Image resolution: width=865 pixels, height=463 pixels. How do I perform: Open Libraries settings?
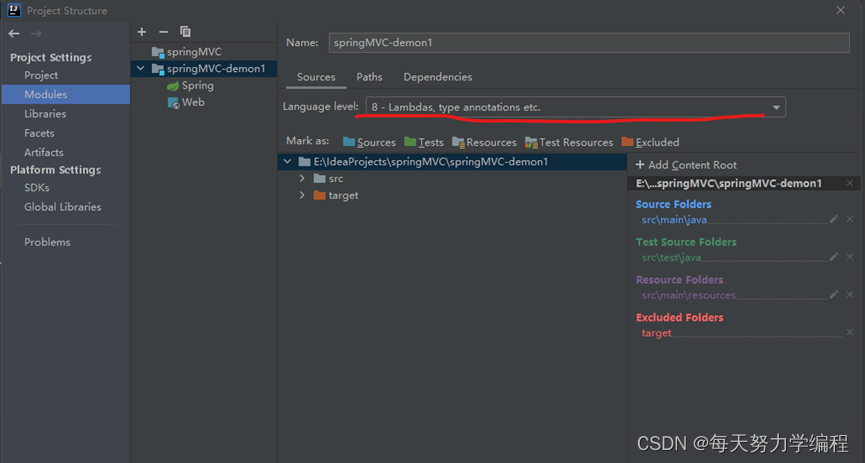click(x=45, y=114)
